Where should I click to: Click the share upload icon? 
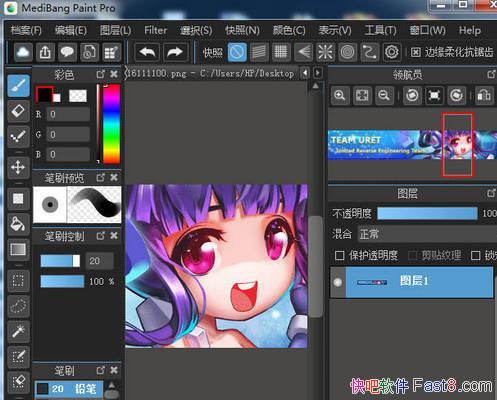tap(45, 52)
